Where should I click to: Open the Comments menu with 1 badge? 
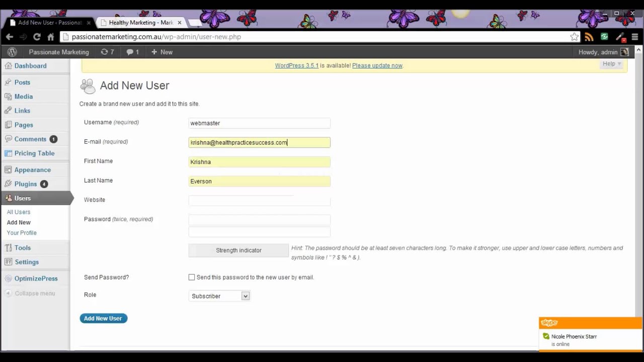click(30, 139)
